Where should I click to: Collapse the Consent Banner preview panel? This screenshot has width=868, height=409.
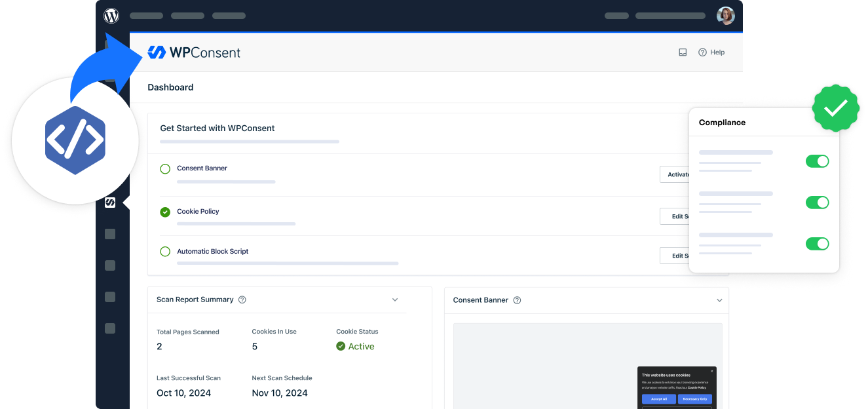tap(719, 300)
